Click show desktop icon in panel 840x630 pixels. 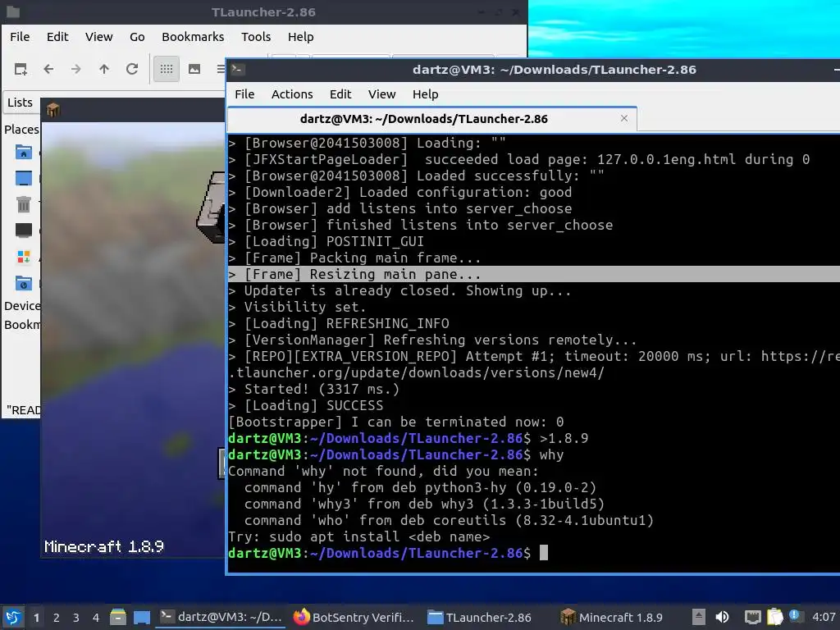142,617
